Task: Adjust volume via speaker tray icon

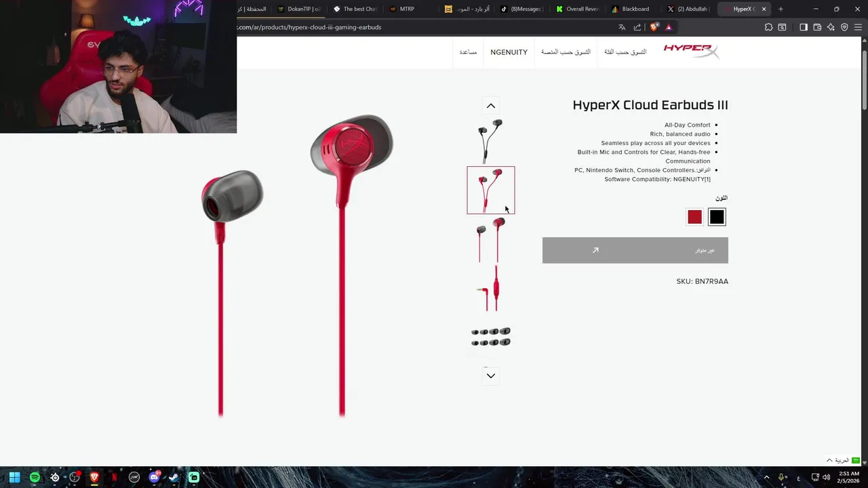Action: [826, 477]
